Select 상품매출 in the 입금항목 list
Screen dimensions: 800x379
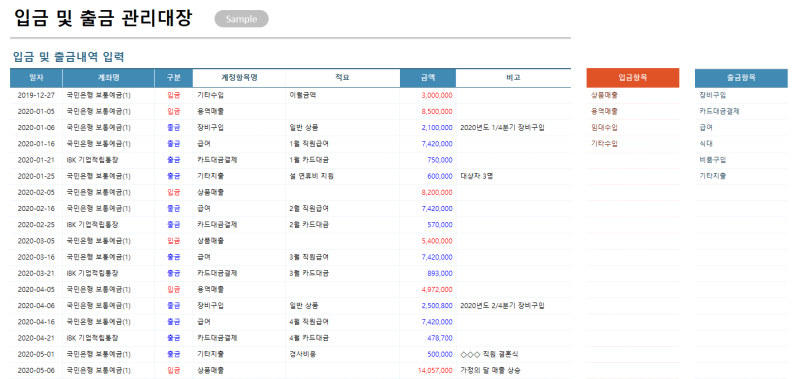coord(604,95)
